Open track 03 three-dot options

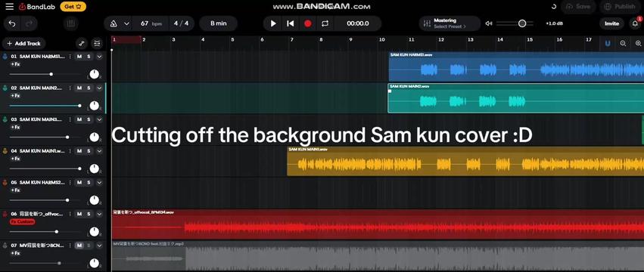(x=70, y=119)
